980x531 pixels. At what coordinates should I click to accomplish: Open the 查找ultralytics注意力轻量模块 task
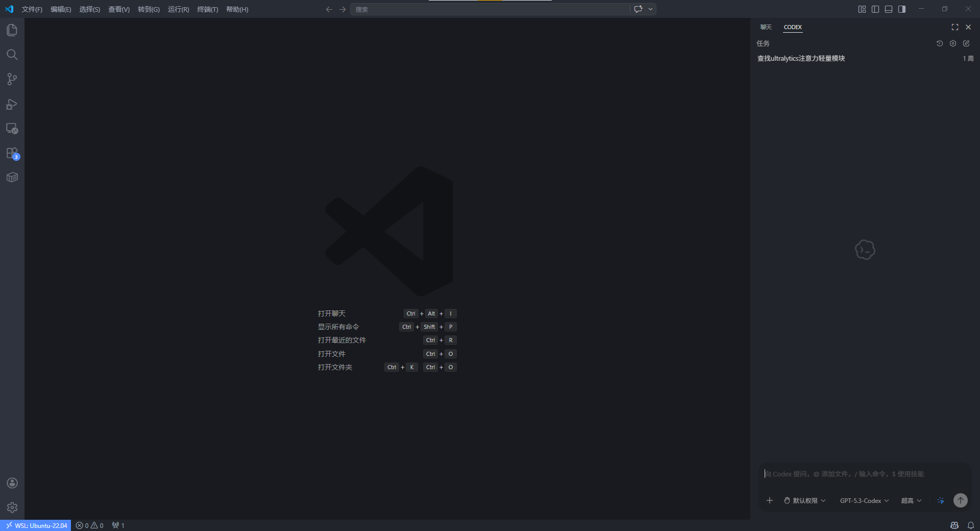click(801, 59)
